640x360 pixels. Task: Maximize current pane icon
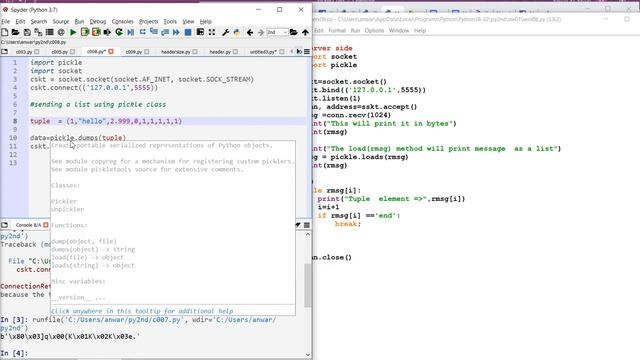200,32
